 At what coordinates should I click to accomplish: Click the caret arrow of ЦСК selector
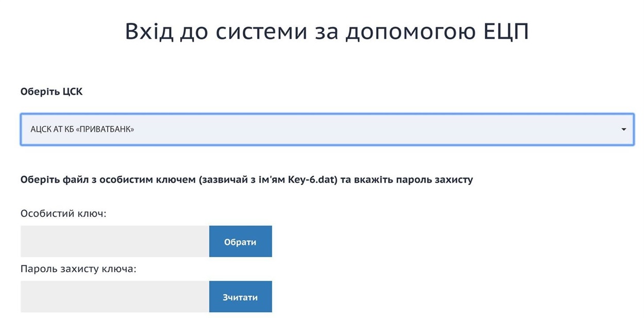624,129
